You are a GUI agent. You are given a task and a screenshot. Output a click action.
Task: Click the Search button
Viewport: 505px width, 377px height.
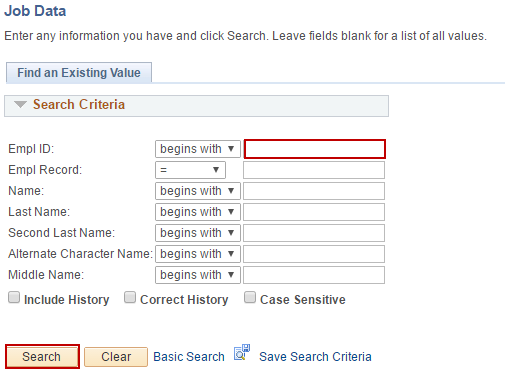[42, 357]
